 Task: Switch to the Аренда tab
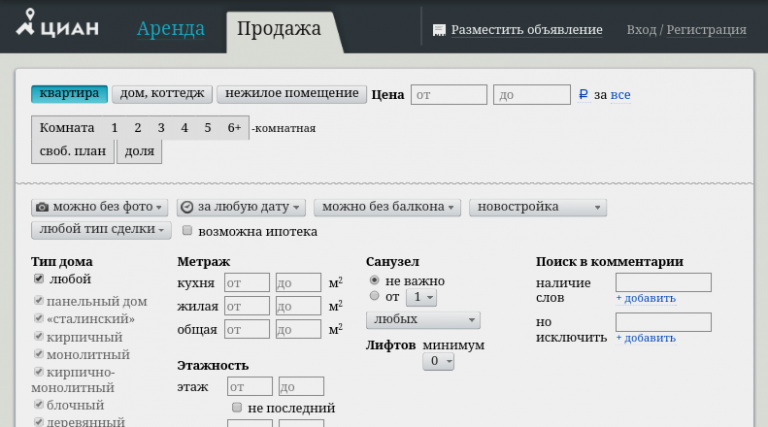(x=170, y=28)
